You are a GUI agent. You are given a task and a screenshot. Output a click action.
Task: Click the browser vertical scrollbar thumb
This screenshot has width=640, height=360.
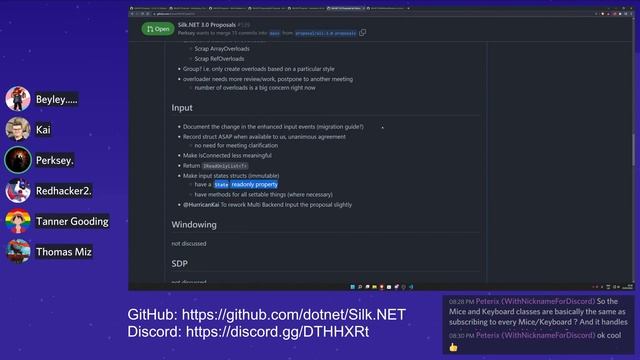[x=633, y=149]
